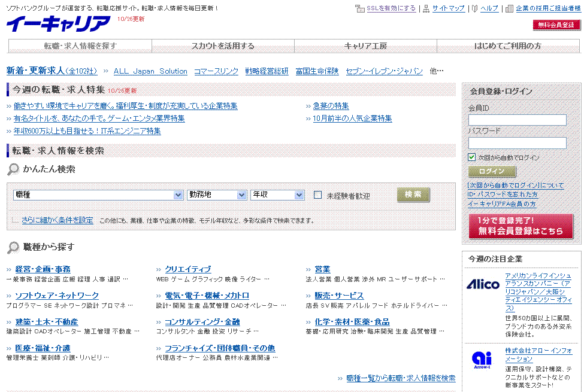Open 企業の採用ご担当者様 link

[x=548, y=8]
